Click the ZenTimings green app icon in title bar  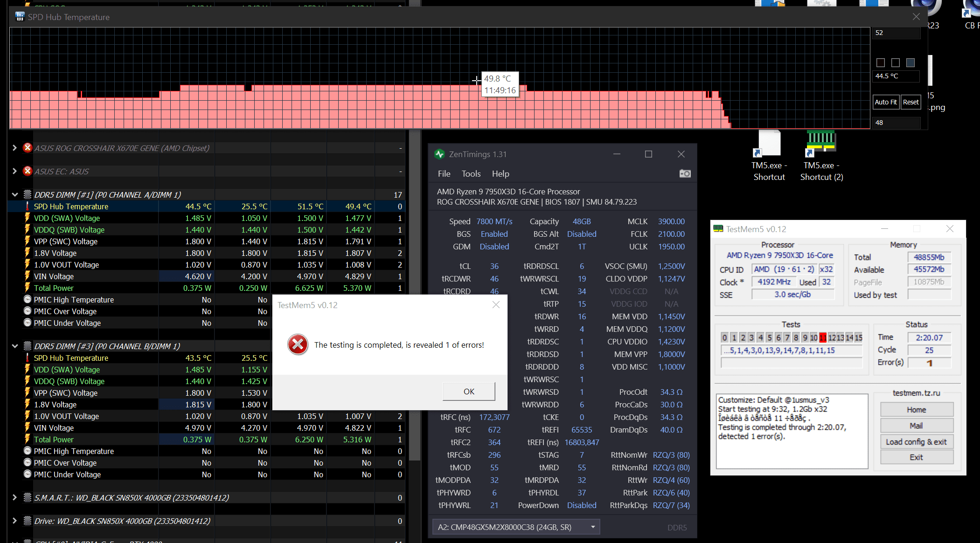click(439, 154)
